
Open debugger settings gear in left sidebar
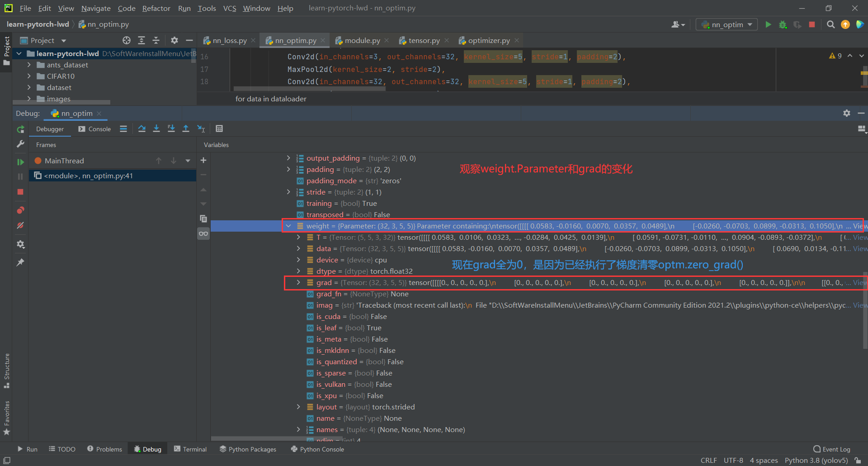(x=20, y=244)
